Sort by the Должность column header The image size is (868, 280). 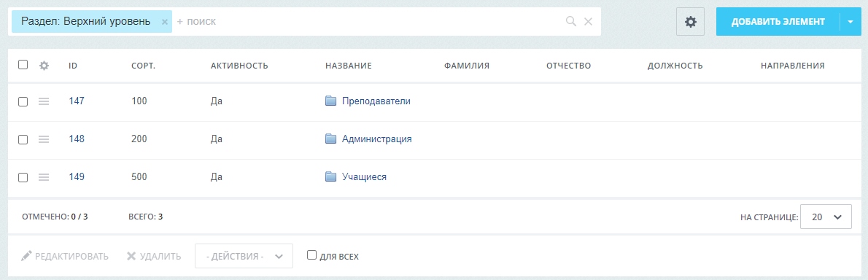(x=675, y=66)
